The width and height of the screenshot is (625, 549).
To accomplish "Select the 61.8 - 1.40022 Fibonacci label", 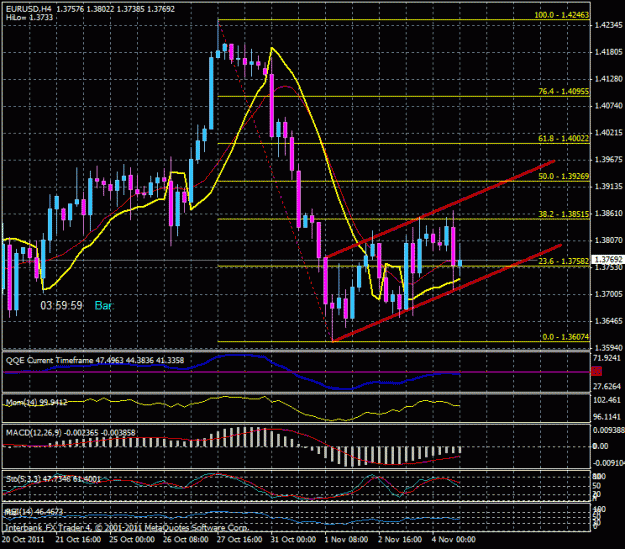I will click(x=564, y=138).
